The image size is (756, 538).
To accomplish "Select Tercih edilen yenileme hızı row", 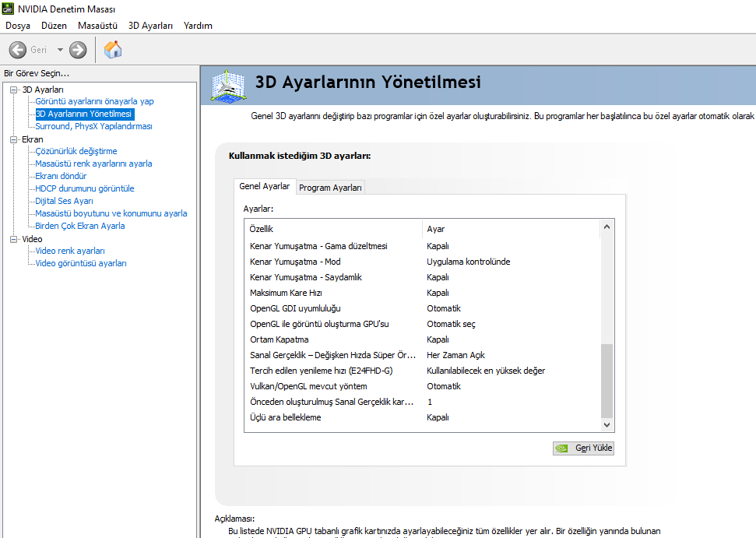I will pyautogui.click(x=423, y=371).
